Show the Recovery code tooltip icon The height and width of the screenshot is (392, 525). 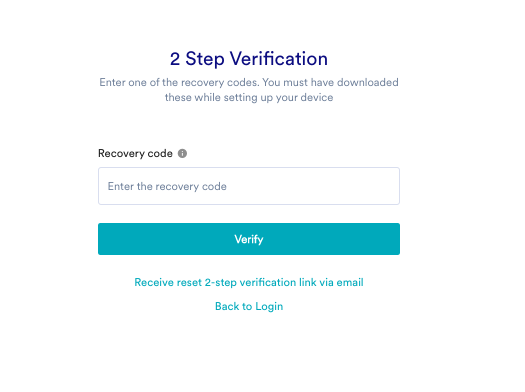[x=182, y=153]
